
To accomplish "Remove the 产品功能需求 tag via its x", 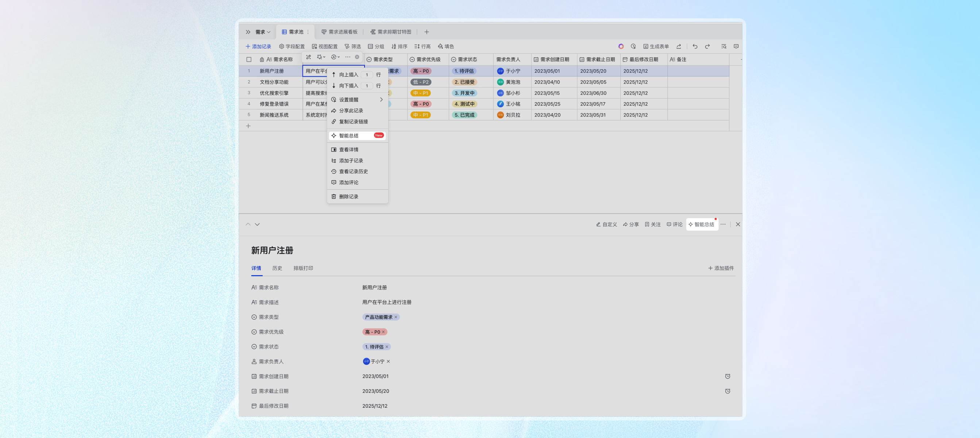I will click(396, 317).
